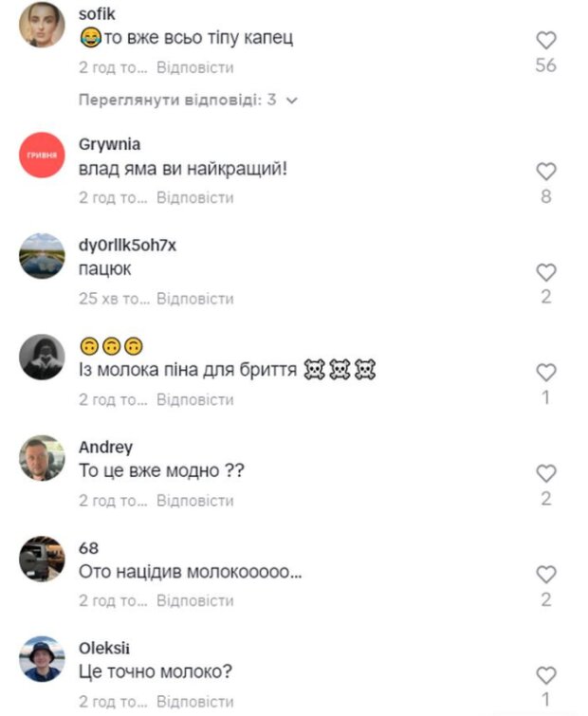
Task: Reply to Oleksii's comment
Action: 195,702
